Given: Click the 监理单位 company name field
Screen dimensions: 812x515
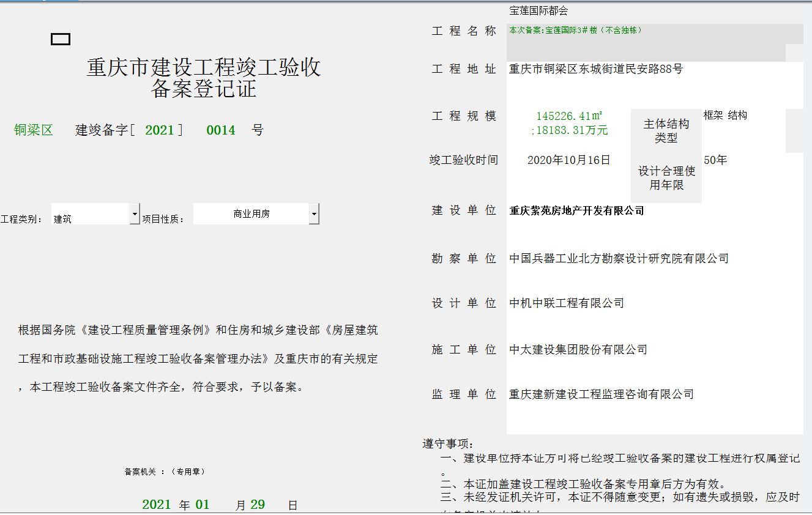Looking at the screenshot, I should coord(602,395).
